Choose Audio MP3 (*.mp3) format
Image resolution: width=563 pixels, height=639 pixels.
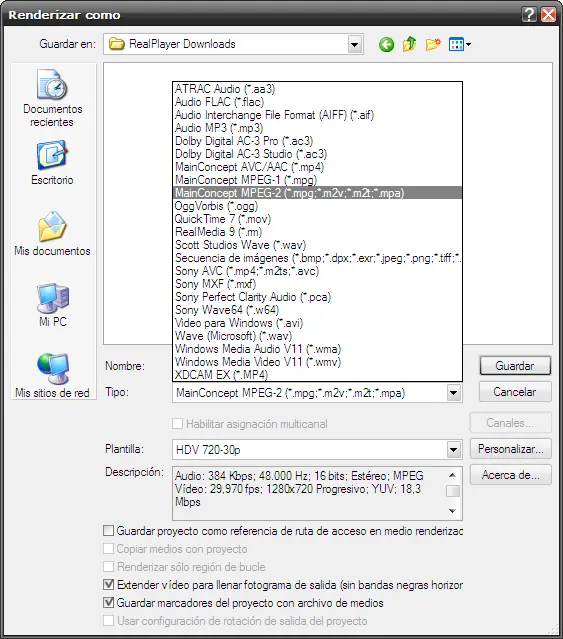[x=317, y=128]
